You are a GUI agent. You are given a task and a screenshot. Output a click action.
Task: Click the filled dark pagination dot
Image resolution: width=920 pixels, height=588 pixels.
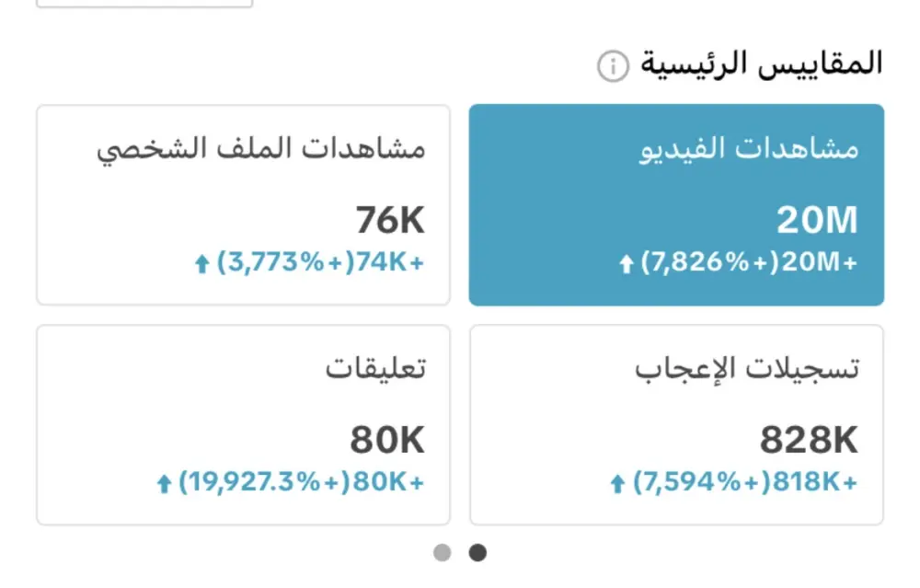pos(477,553)
